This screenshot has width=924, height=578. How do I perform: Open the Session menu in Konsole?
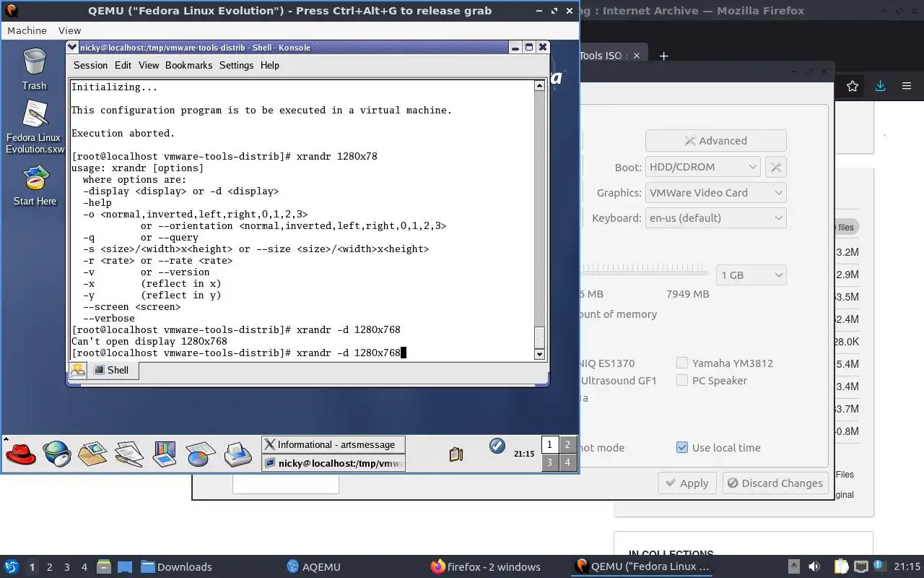[90, 65]
